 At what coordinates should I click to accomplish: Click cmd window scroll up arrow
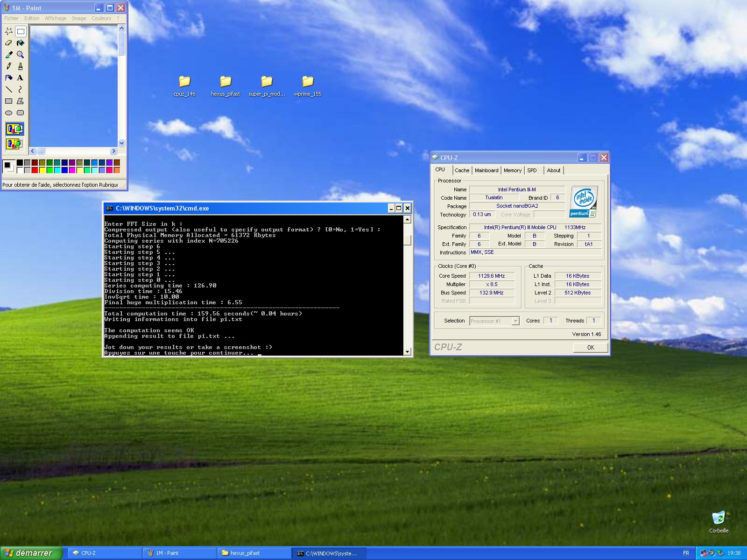[x=407, y=220]
